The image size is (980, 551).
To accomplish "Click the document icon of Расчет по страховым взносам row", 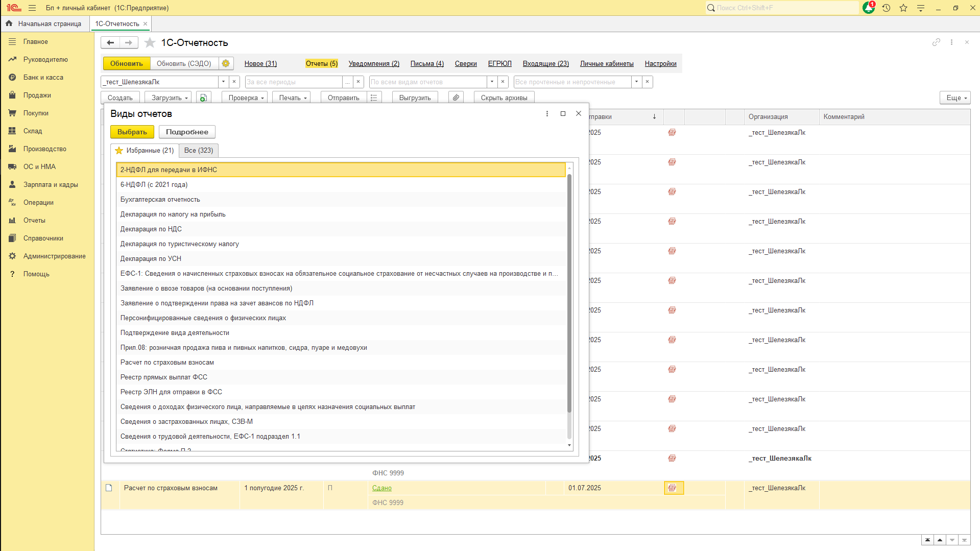I will click(x=109, y=488).
